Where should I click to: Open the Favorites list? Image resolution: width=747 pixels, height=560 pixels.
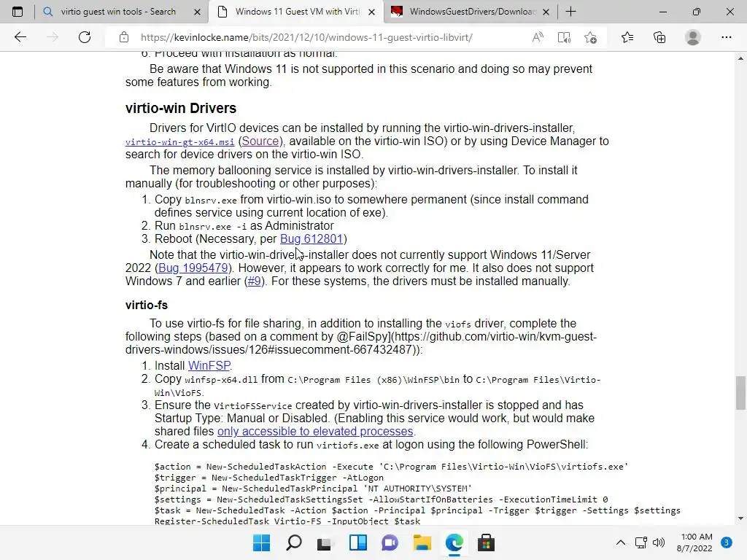[x=627, y=37]
